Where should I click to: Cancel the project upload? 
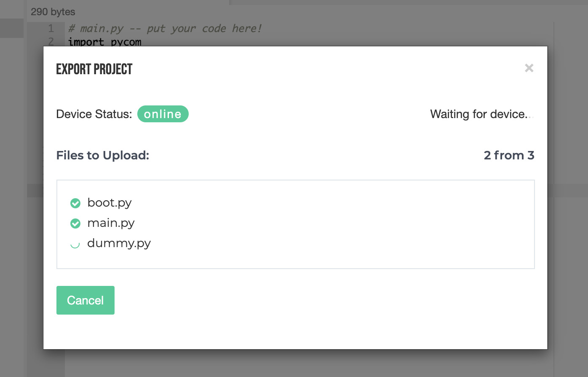click(86, 300)
